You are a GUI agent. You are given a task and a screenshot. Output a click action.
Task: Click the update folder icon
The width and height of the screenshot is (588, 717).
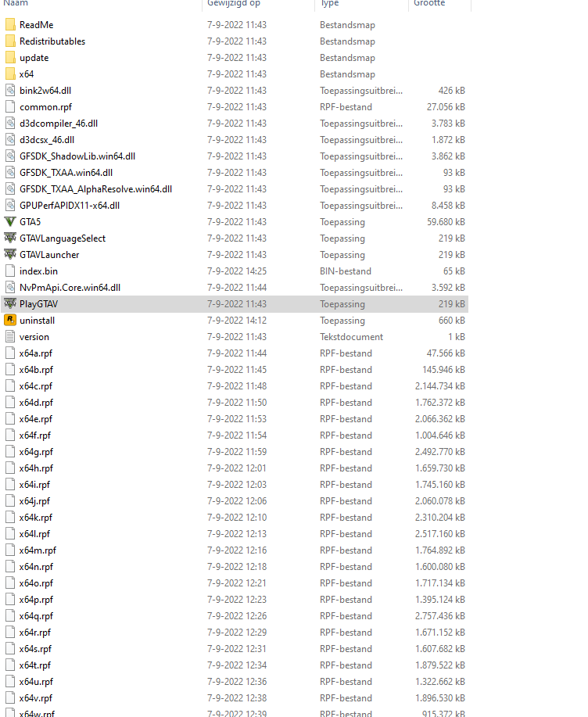point(10,58)
